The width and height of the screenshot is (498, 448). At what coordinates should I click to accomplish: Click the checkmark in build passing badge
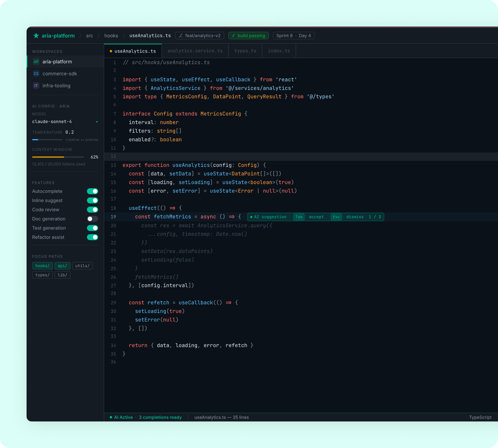pos(234,35)
